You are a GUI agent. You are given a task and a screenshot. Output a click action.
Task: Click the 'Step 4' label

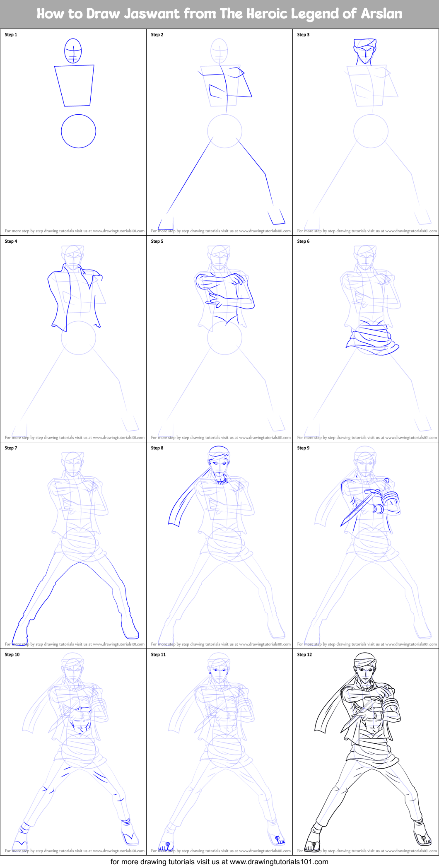click(11, 241)
